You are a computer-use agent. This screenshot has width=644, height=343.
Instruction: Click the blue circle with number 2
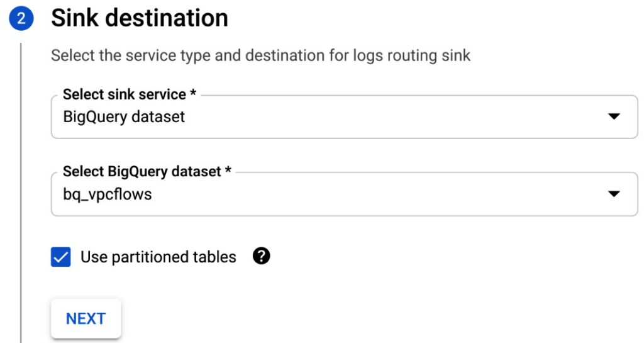click(21, 19)
